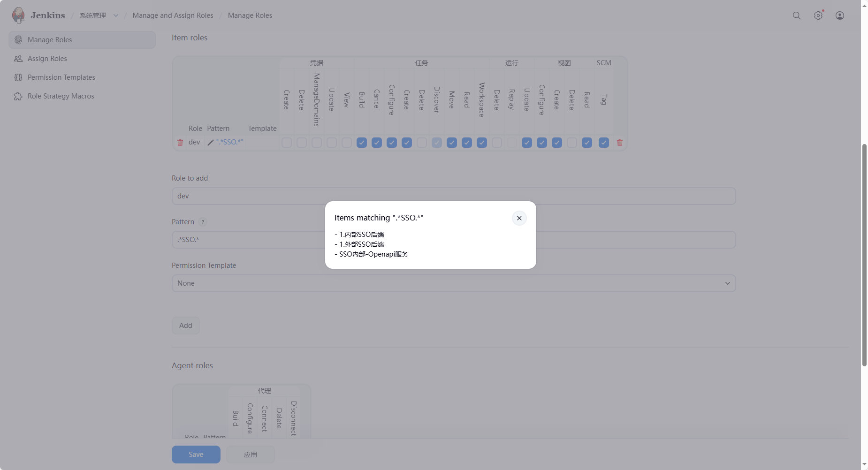Expand the breadcrumb chevron after 系统管理
The width and height of the screenshot is (868, 470).
[x=116, y=15]
